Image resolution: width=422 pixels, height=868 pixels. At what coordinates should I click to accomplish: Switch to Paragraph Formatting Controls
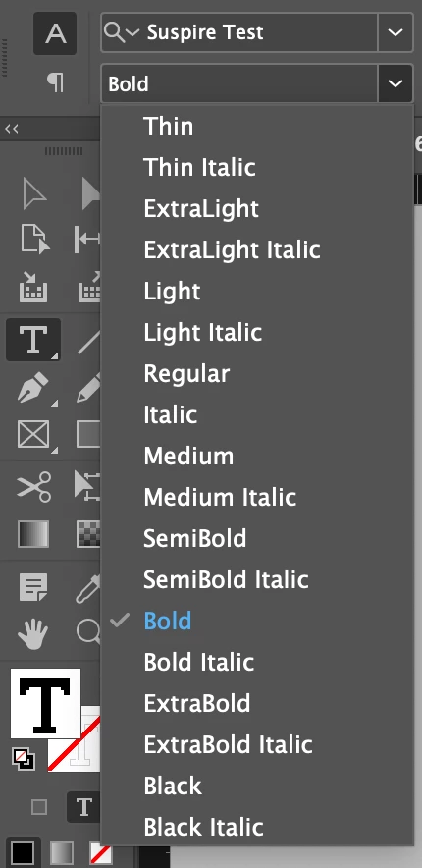tap(55, 83)
